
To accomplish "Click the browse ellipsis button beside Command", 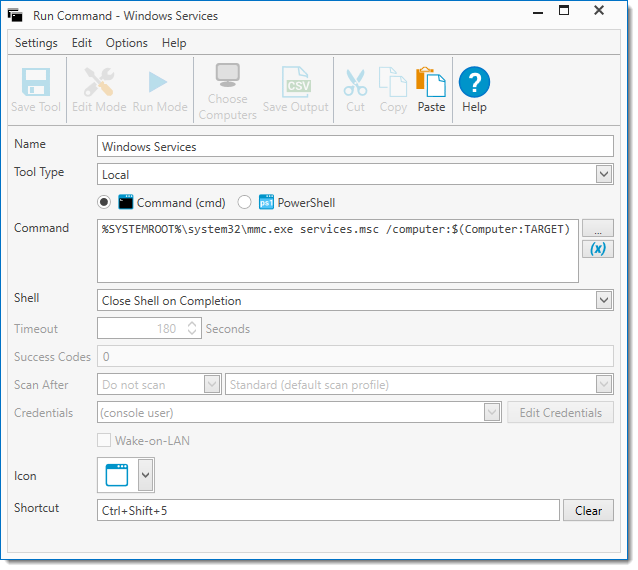I will pos(598,228).
